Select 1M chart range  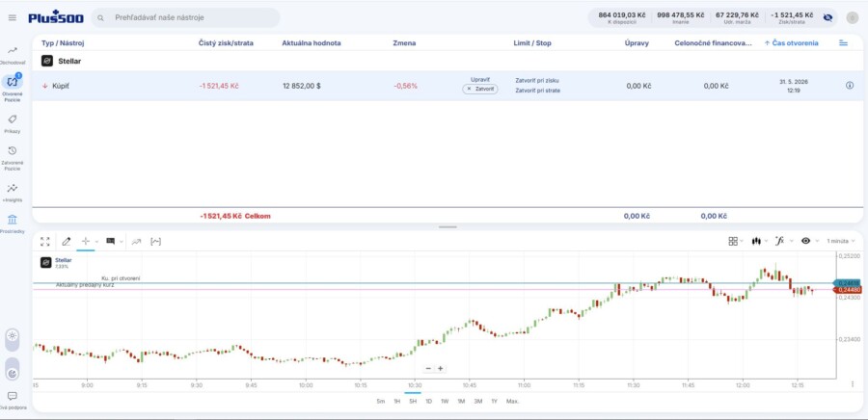461,401
